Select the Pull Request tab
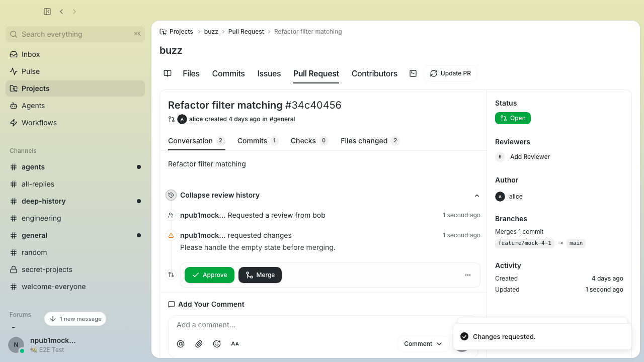The width and height of the screenshot is (644, 362). pos(316,73)
